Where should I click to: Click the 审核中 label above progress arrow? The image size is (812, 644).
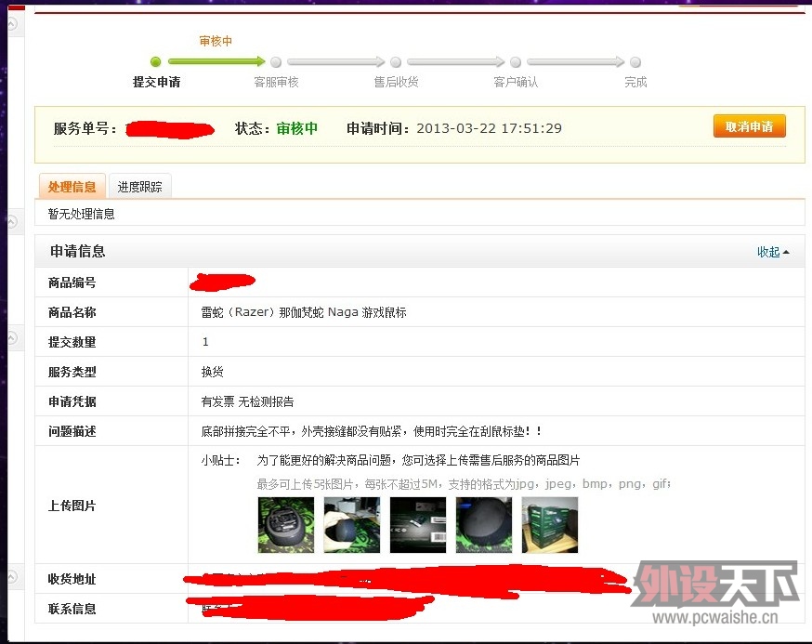216,41
